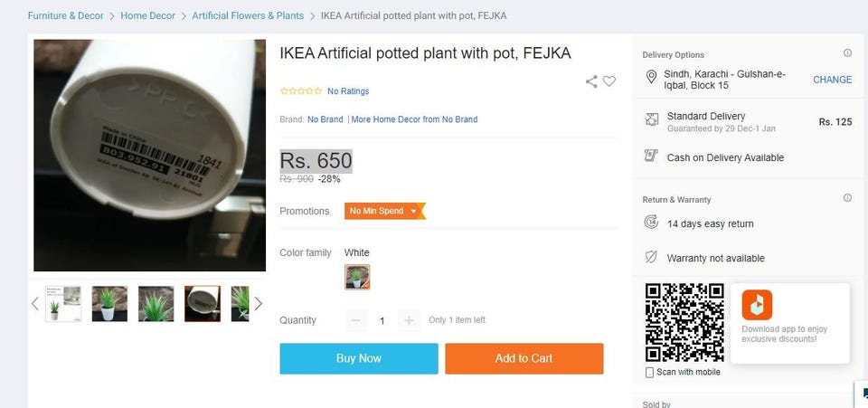Select the White color family swatch
This screenshot has width=868, height=408.
point(357,277)
